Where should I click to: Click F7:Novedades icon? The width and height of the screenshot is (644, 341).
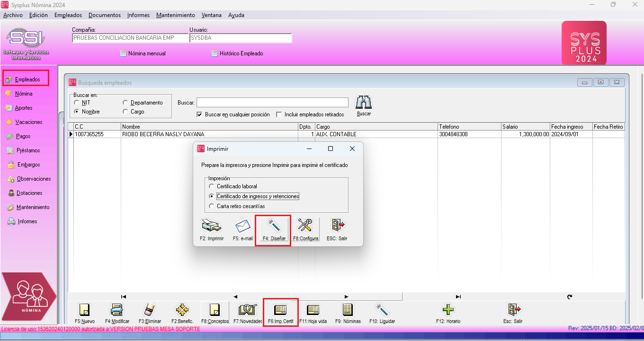248,313
